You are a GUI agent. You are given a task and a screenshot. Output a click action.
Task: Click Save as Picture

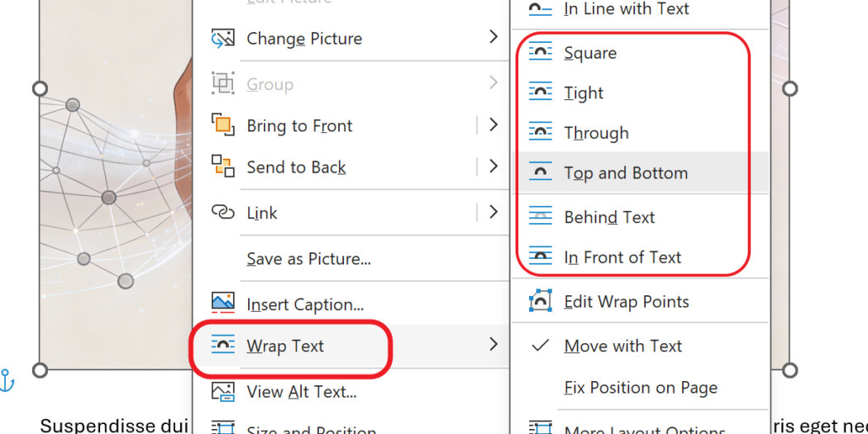(308, 259)
